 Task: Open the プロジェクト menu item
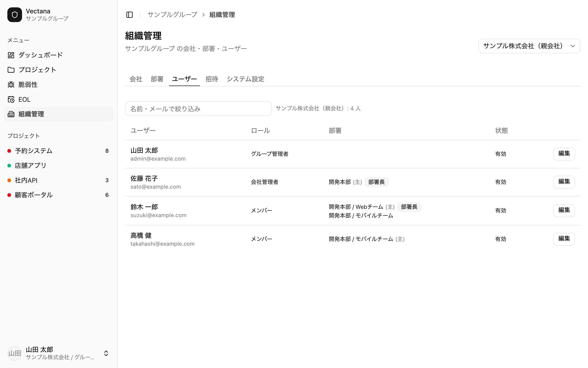tap(59, 70)
